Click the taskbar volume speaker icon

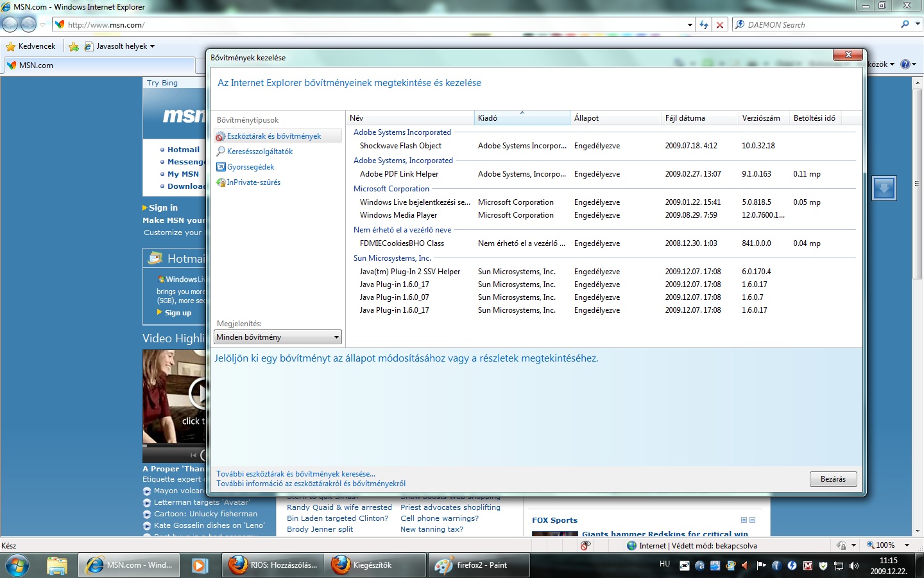click(854, 566)
